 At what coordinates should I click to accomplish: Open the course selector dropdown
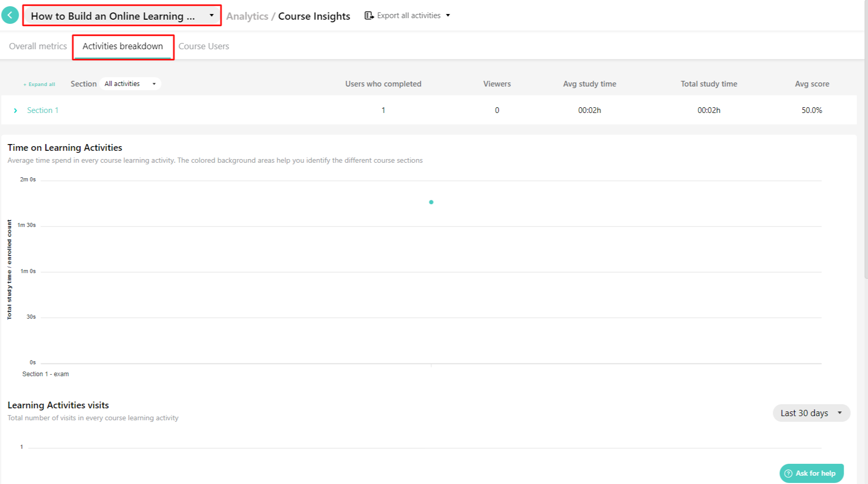(122, 16)
